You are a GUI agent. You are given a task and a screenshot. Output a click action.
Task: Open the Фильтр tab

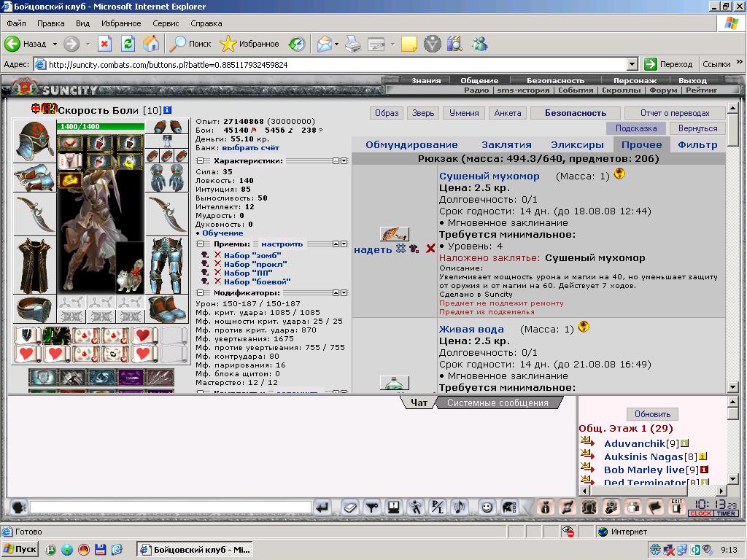click(697, 145)
